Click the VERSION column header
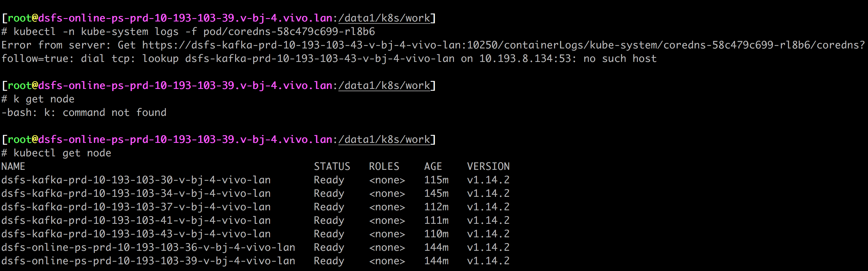Screen dimensions: 868x271 click(x=488, y=166)
